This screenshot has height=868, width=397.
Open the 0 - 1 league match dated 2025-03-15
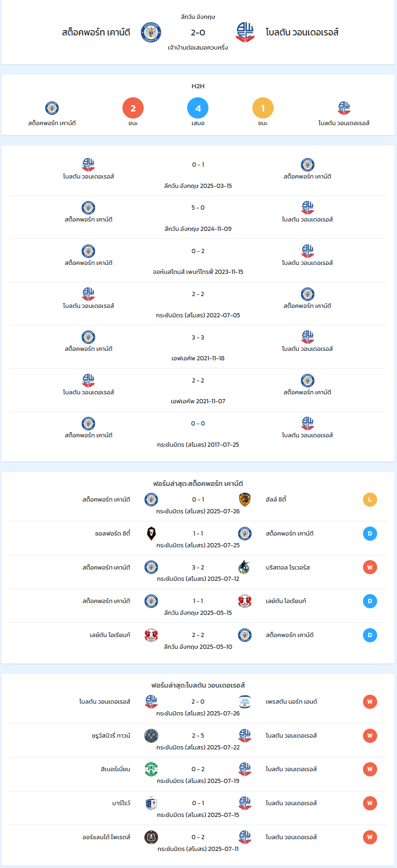pyautogui.click(x=198, y=175)
